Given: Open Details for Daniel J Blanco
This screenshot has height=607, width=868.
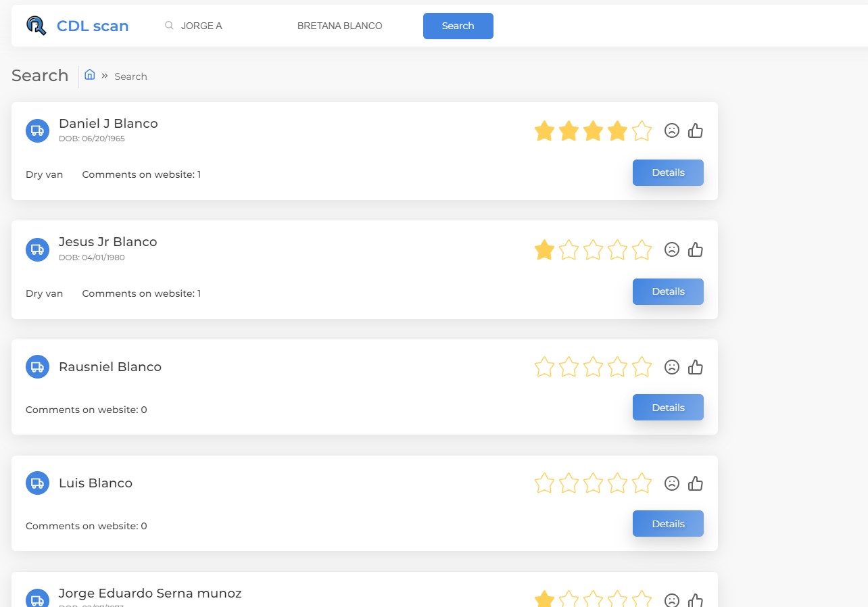Looking at the screenshot, I should pyautogui.click(x=668, y=172).
